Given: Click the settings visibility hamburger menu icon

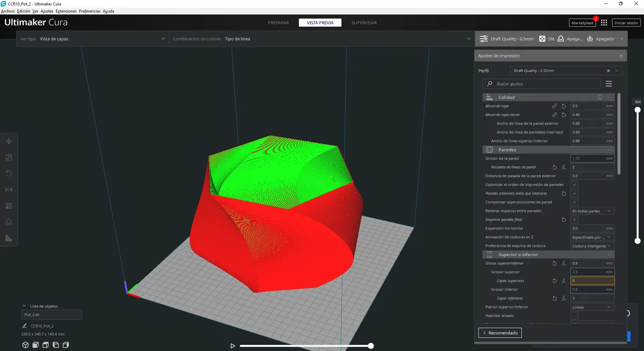Looking at the screenshot, I should 609,84.
